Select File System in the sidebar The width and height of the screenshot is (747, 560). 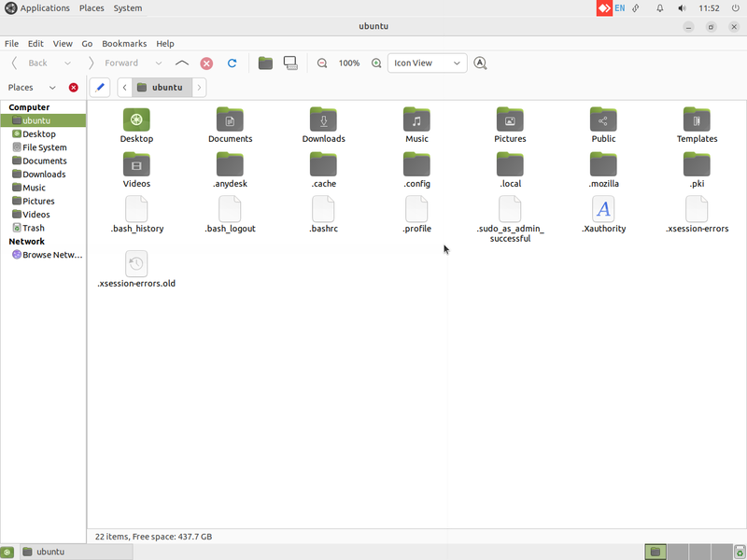43,147
